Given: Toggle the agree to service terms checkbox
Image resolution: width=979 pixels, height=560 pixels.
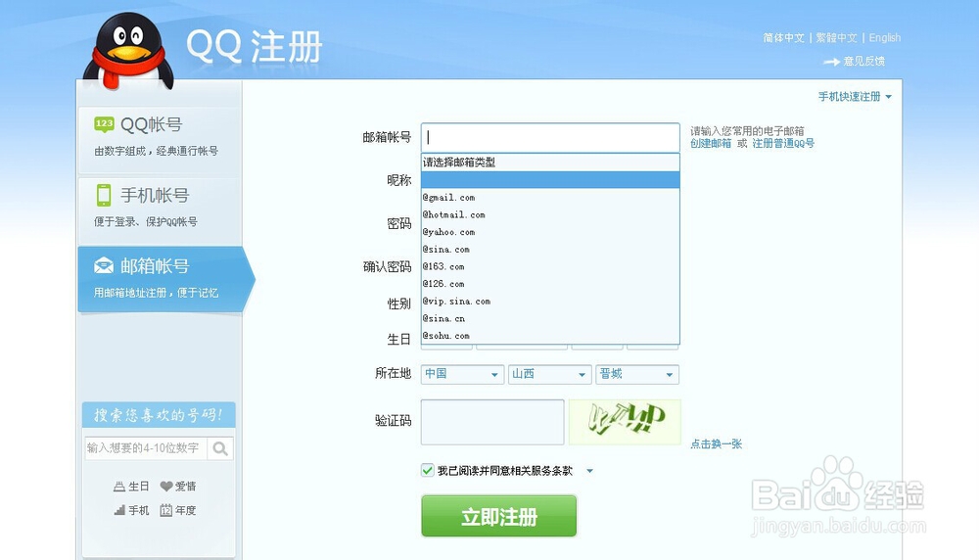Looking at the screenshot, I should [428, 470].
